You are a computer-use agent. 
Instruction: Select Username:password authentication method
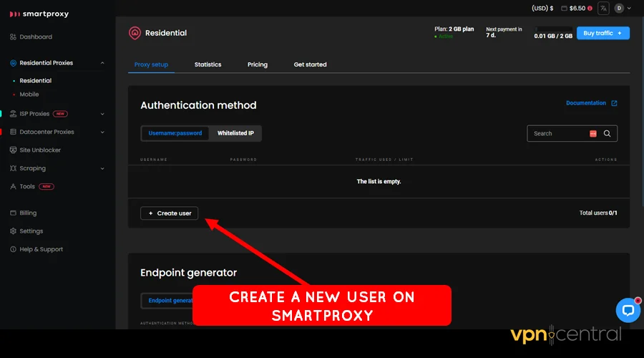tap(175, 133)
